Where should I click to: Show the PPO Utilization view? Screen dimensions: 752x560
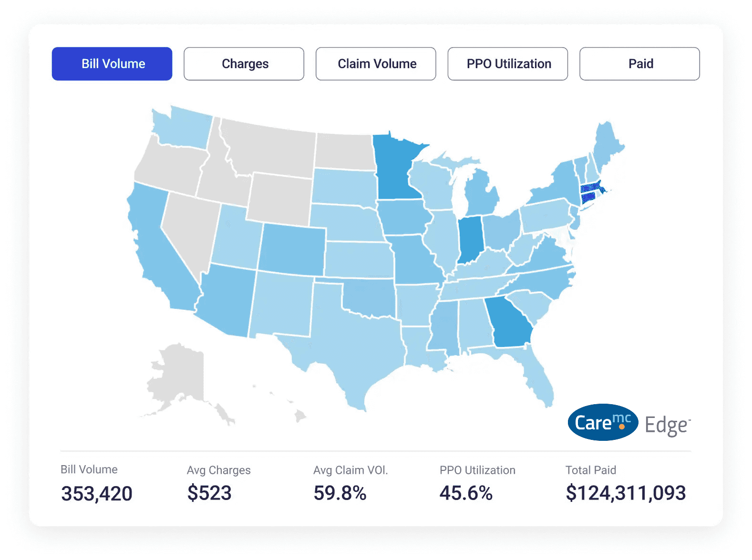pyautogui.click(x=507, y=64)
